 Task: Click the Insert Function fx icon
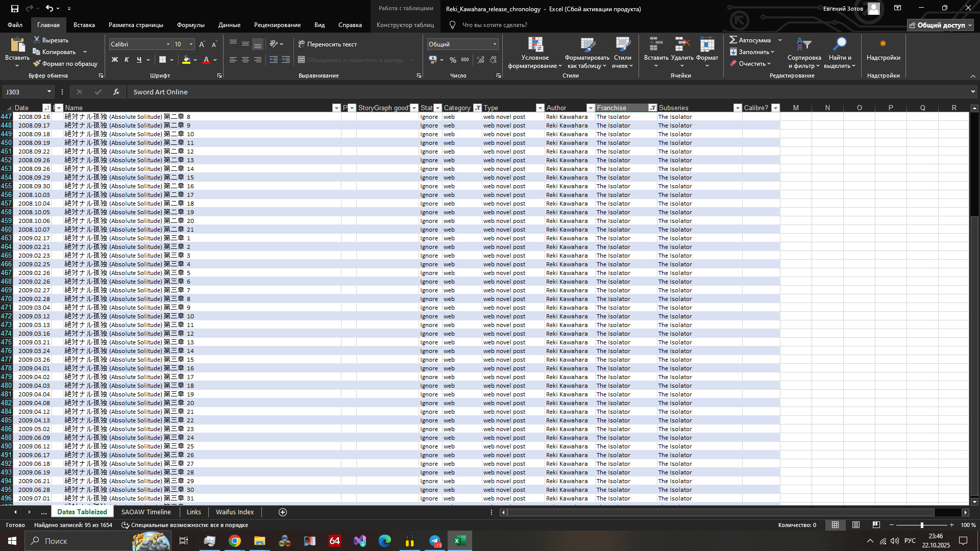pos(116,92)
